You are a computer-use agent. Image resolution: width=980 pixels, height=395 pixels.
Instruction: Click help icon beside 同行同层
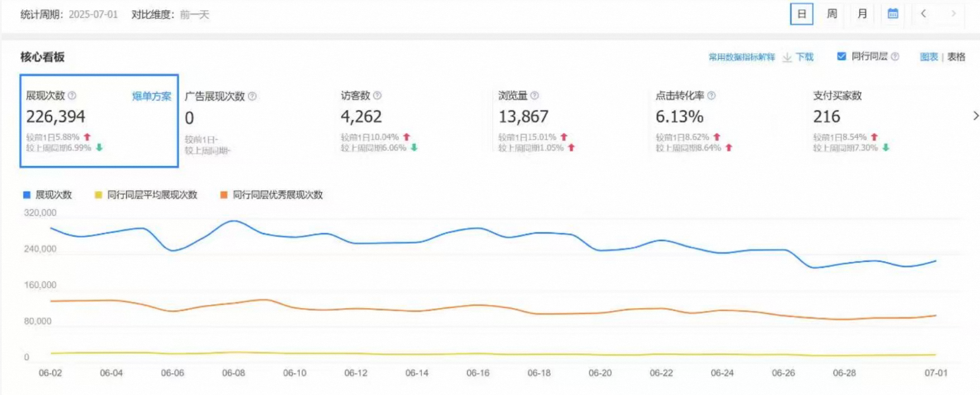(x=895, y=57)
